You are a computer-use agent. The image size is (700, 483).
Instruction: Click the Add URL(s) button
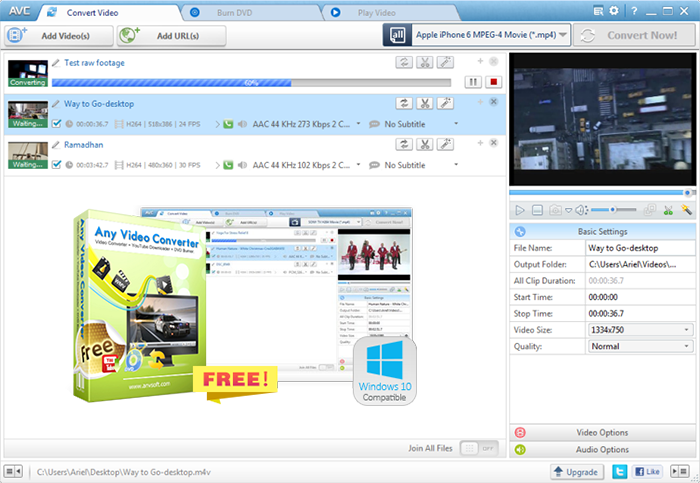point(171,36)
